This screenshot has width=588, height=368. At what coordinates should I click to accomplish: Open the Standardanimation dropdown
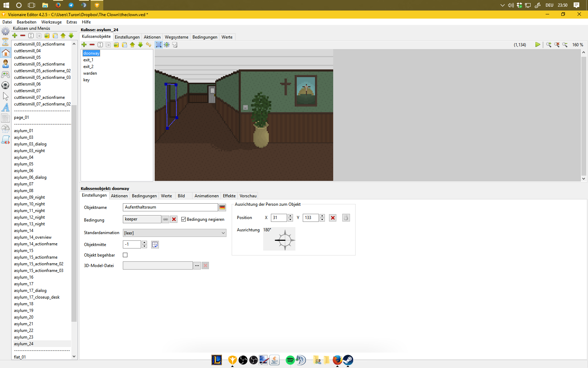[175, 233]
